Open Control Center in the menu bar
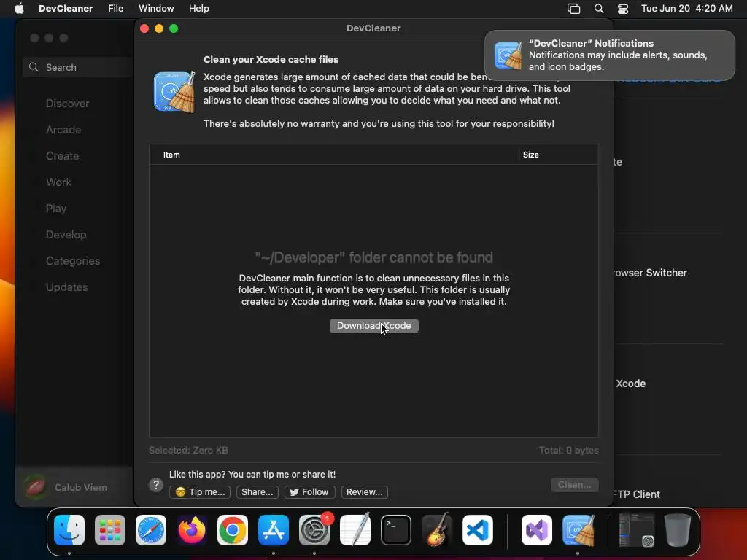Screen dimensions: 747x560 coord(623,9)
